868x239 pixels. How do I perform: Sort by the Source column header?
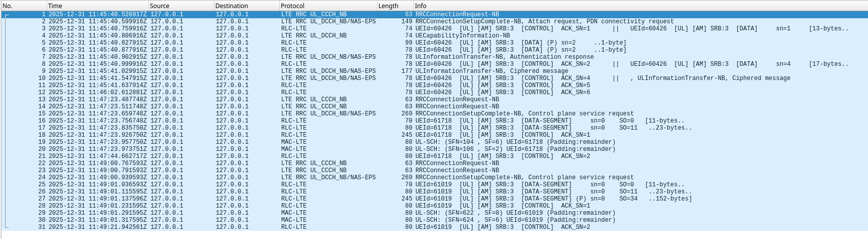(x=180, y=6)
